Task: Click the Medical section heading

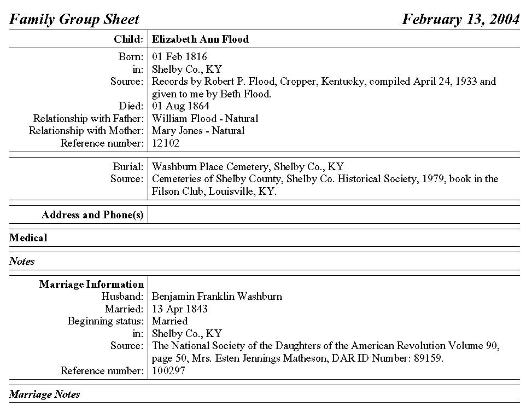Action: click(28, 238)
